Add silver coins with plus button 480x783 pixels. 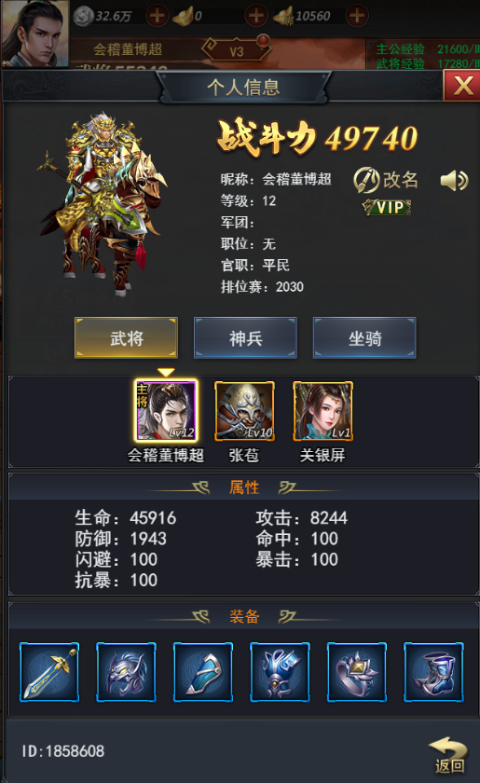pos(157,15)
